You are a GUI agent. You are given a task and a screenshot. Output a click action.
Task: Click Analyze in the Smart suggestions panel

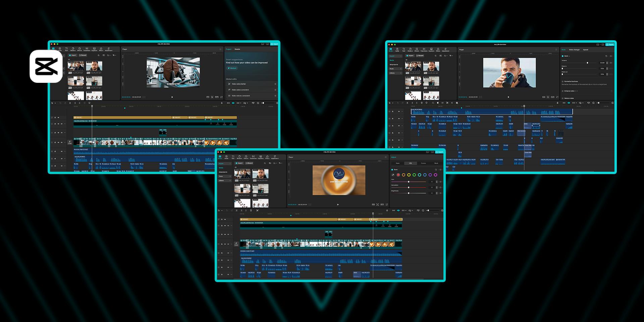(232, 68)
